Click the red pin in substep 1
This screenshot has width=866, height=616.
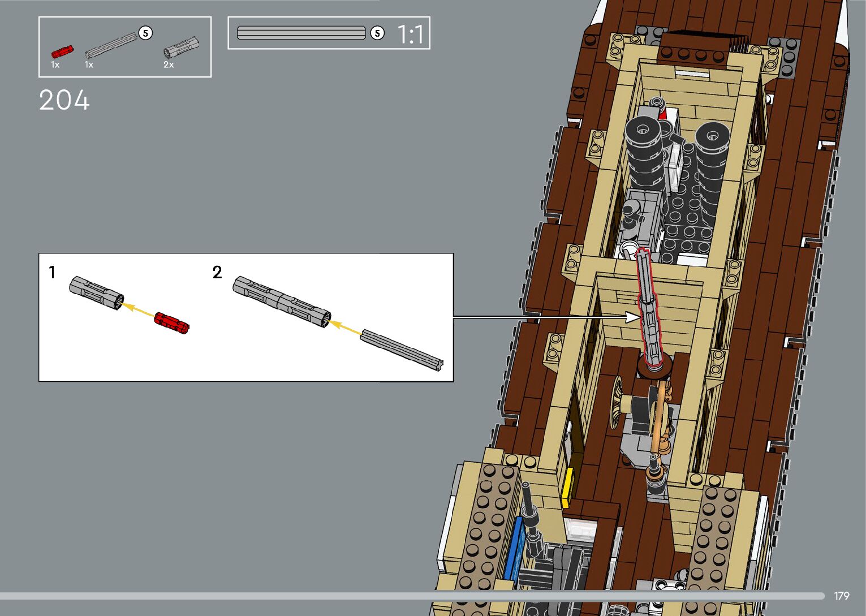171,322
